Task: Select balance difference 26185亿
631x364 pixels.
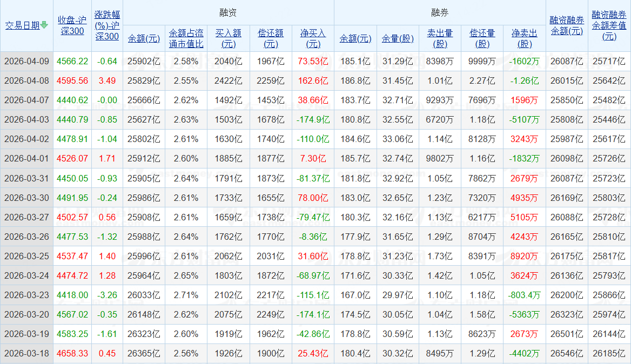Action: pyautogui.click(x=609, y=354)
